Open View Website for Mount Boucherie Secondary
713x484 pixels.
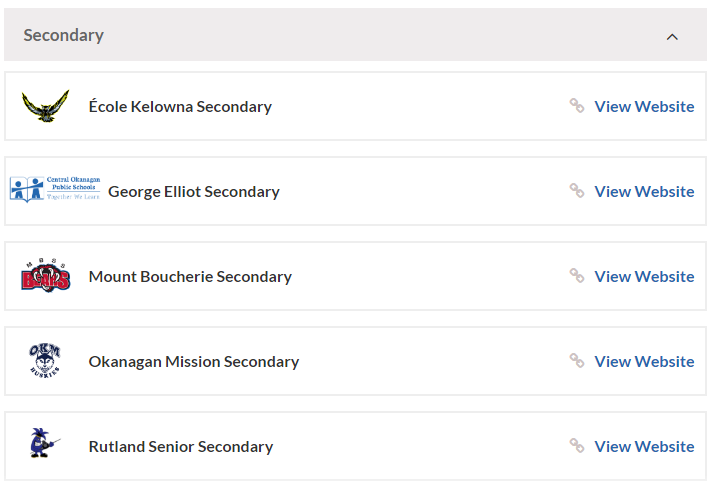click(644, 276)
